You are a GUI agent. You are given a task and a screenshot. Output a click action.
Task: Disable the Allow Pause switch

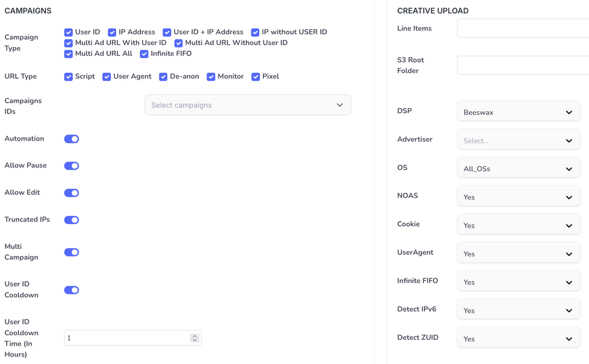click(71, 166)
